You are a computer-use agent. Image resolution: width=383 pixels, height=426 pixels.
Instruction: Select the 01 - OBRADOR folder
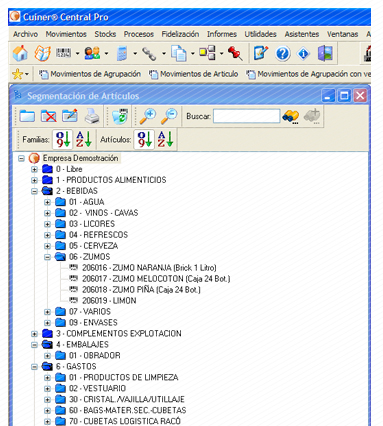[x=95, y=356]
